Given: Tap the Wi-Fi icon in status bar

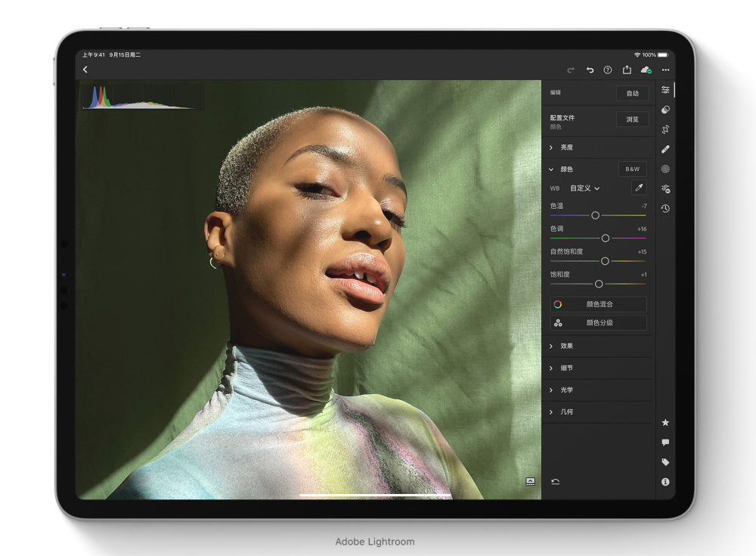Looking at the screenshot, I should (x=637, y=55).
